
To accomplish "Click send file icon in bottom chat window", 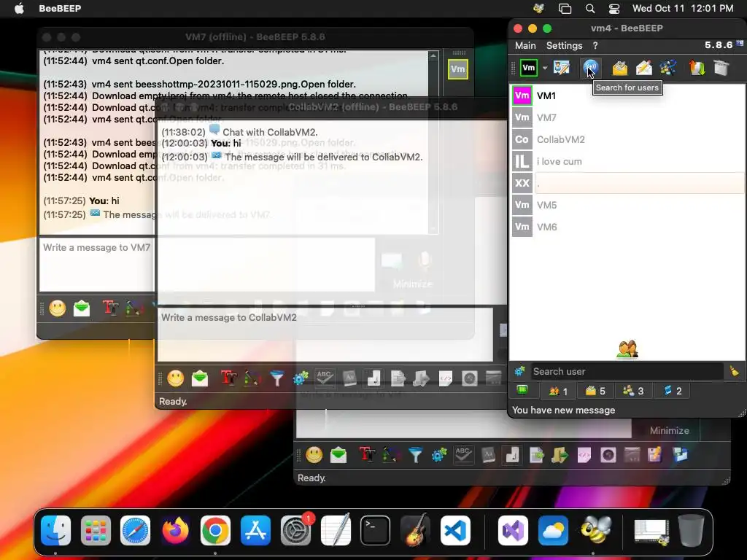I will 536,455.
